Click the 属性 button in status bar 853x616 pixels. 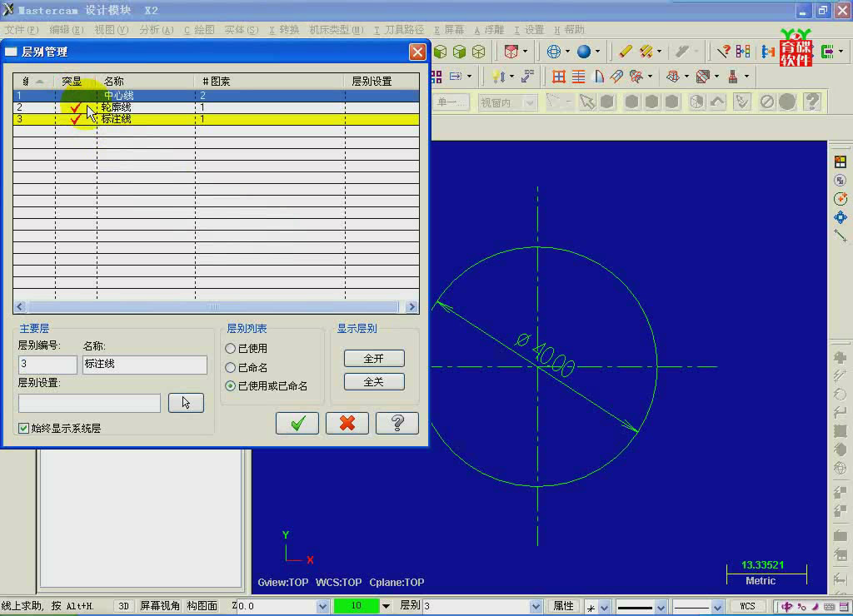pyautogui.click(x=564, y=606)
